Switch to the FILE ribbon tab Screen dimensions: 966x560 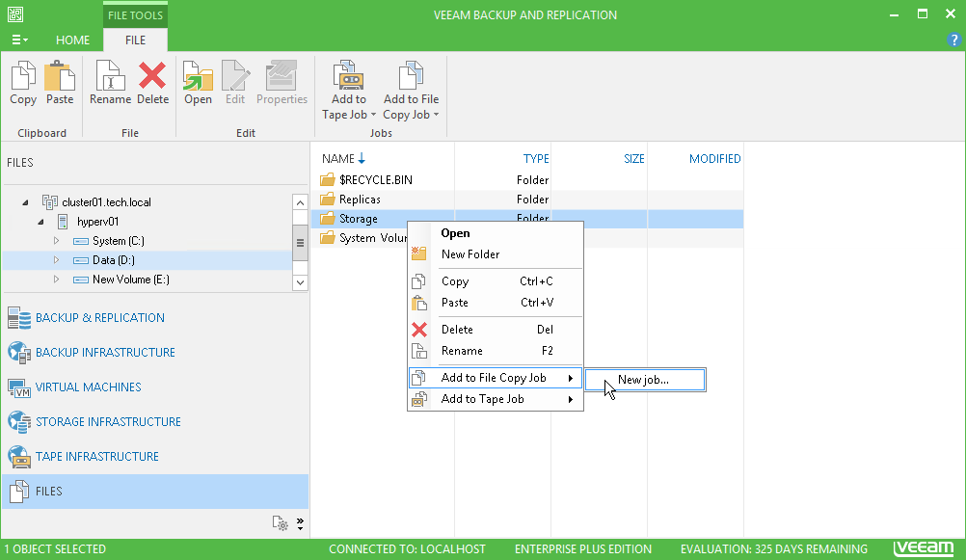click(x=136, y=40)
